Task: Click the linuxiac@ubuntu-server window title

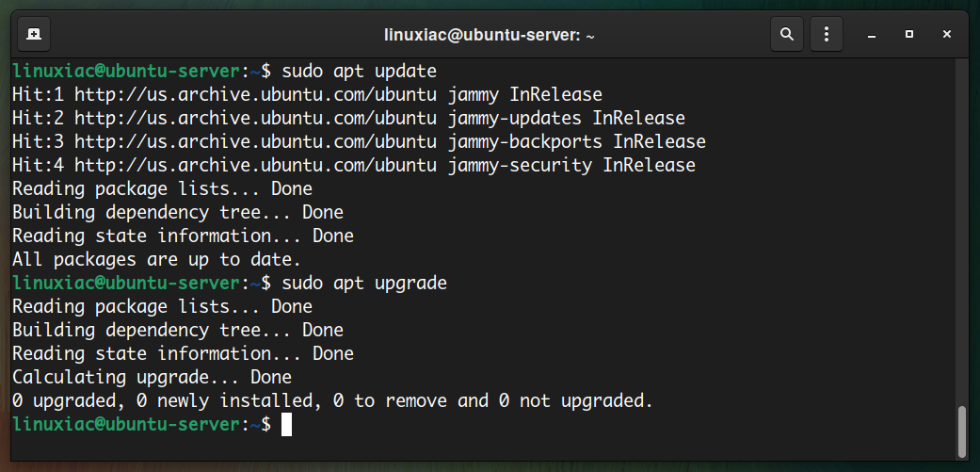Action: tap(490, 36)
